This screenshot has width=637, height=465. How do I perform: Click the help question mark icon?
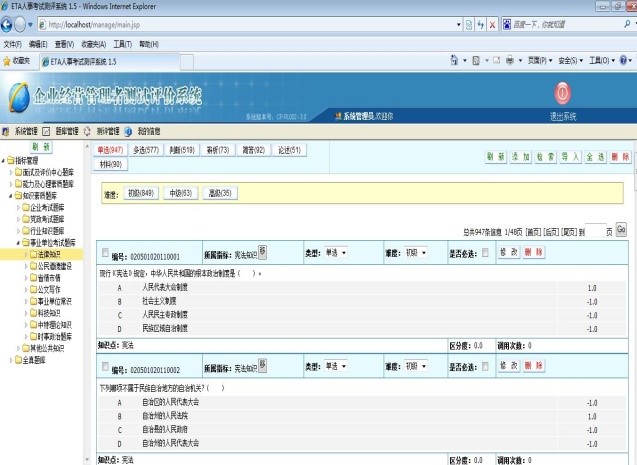click(x=623, y=60)
